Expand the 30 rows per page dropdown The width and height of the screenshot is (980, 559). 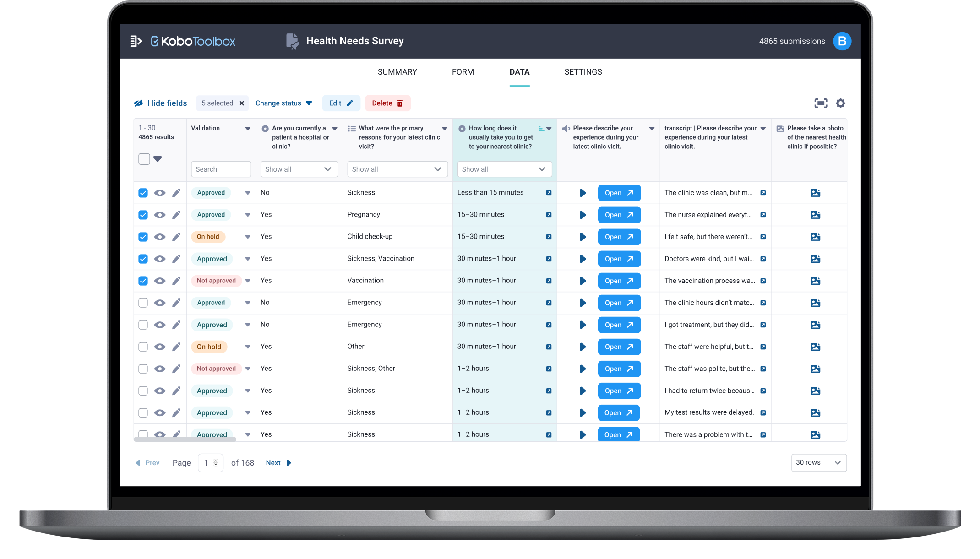click(818, 462)
